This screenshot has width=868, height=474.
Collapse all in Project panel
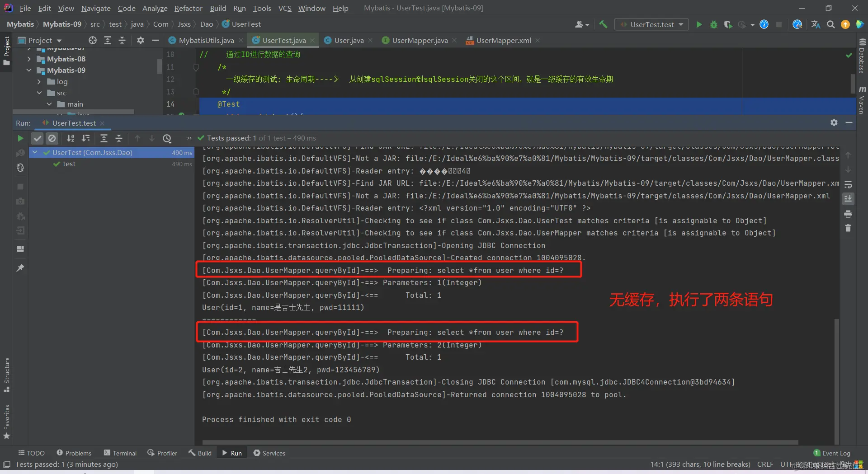[x=122, y=40]
